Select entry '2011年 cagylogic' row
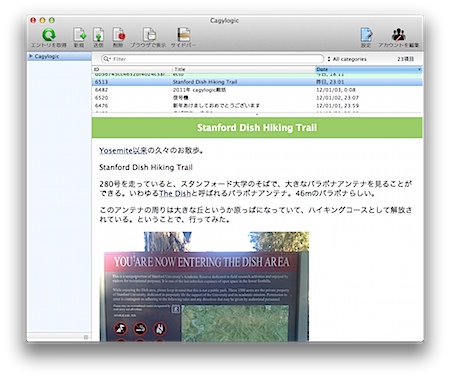 [x=257, y=90]
